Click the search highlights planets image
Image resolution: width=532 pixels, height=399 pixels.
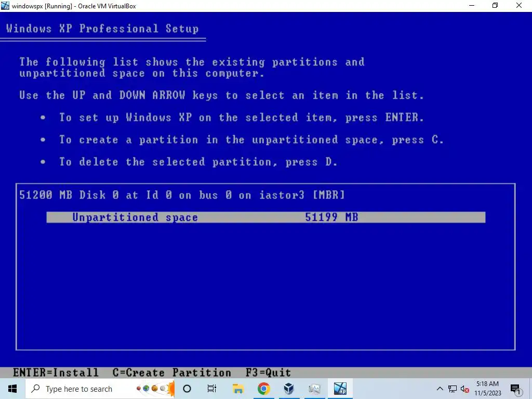pos(155,389)
